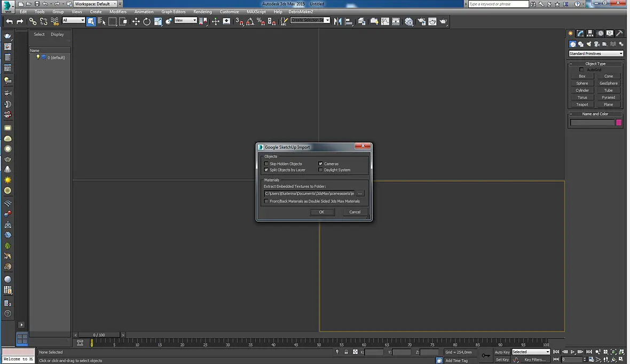Open Key Filters settings

pyautogui.click(x=535, y=360)
